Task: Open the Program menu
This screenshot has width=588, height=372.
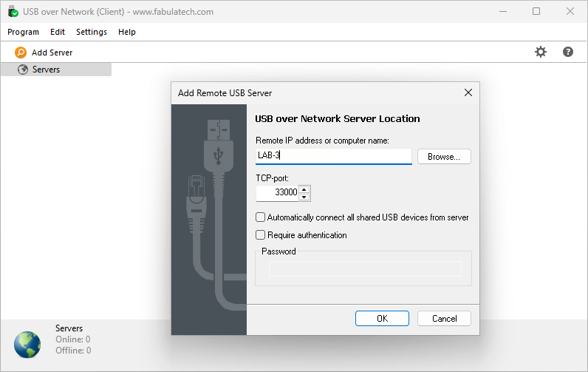Action: click(23, 32)
